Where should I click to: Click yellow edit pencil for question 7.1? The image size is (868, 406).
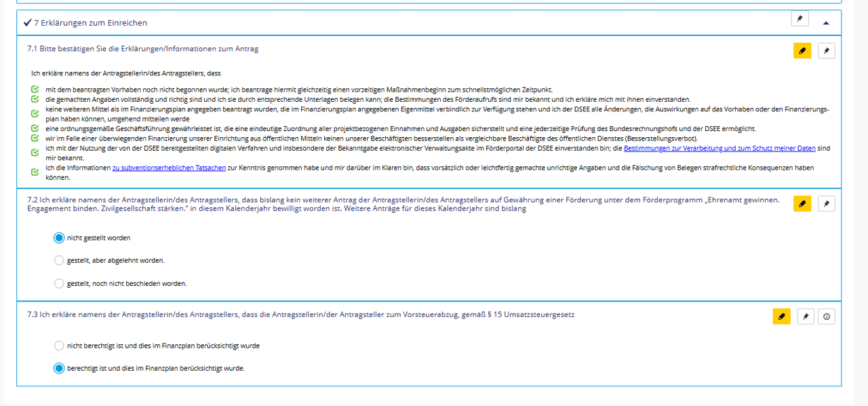point(802,51)
